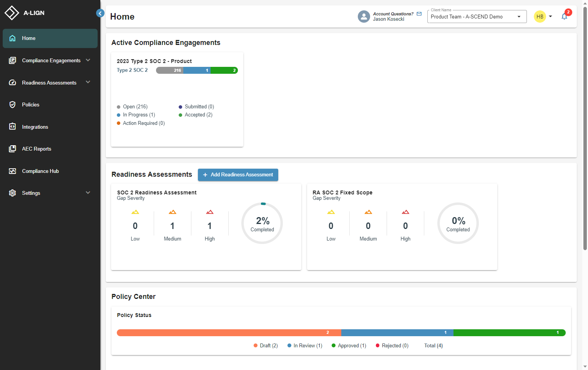Click Add Readiness Assessment button

pyautogui.click(x=238, y=174)
